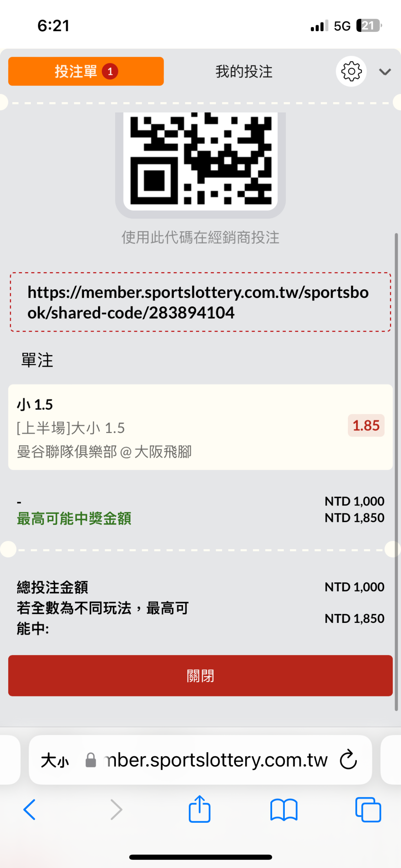Tap the red badge count on 投注單
This screenshot has width=401, height=868.
110,71
